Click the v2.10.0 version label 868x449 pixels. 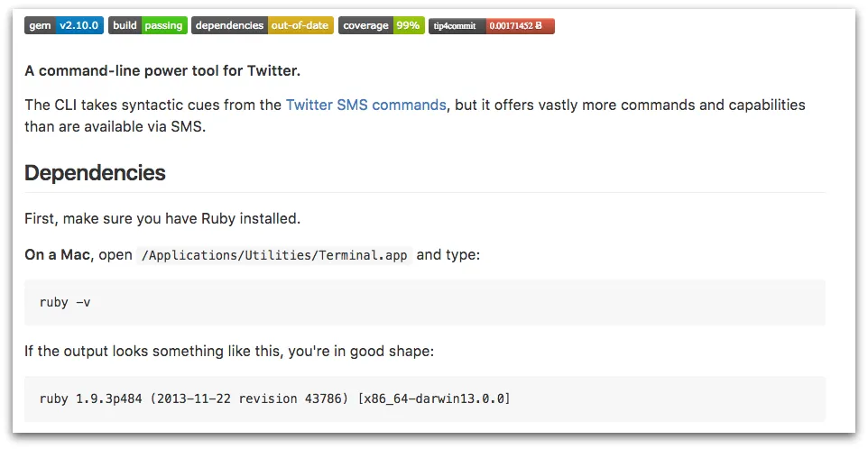click(79, 25)
